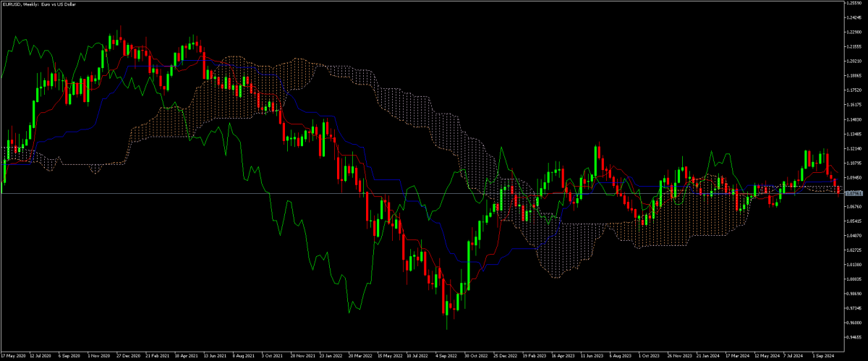Click the 1 Nov 2020 date label
This screenshot has height=361, width=868.
coord(98,356)
